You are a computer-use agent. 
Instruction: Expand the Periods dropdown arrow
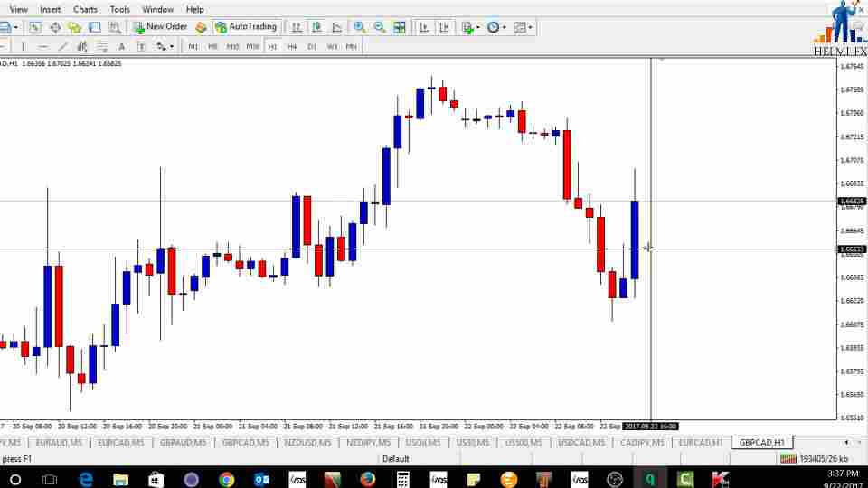click(504, 27)
